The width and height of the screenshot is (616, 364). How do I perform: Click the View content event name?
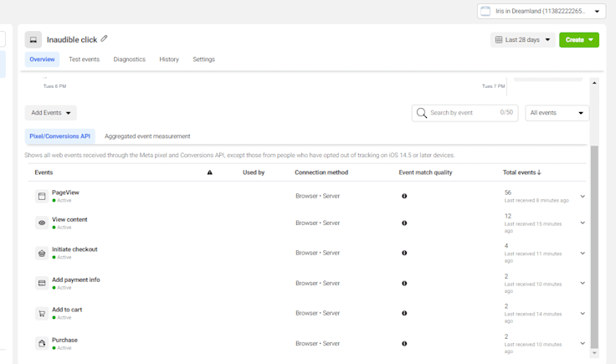69,219
